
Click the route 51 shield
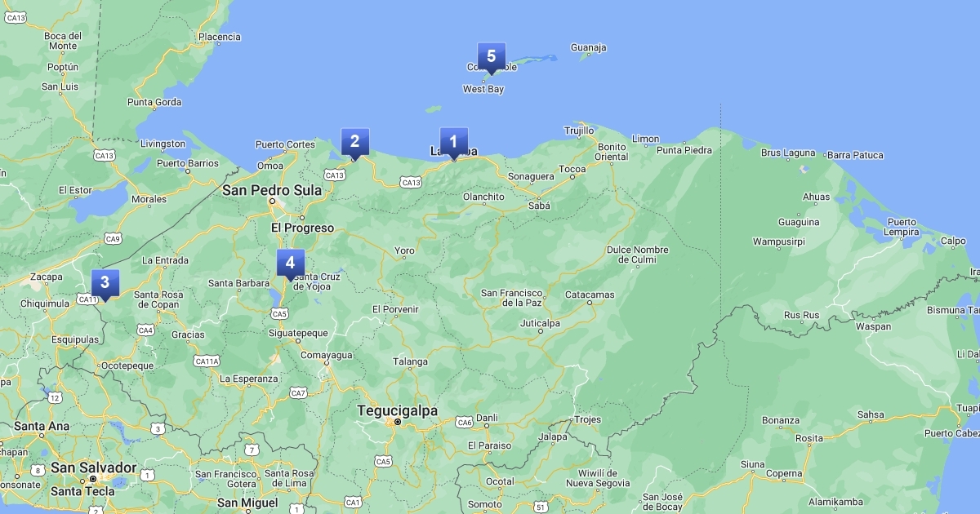(540, 507)
